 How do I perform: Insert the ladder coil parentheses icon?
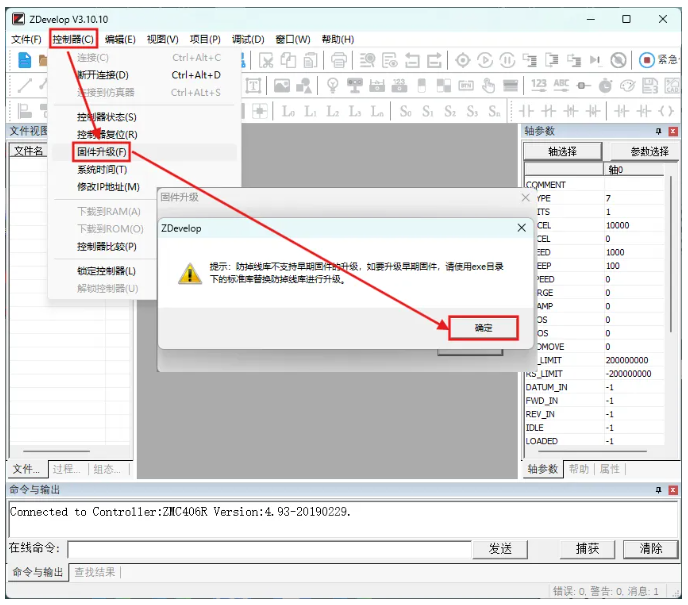tap(666, 111)
